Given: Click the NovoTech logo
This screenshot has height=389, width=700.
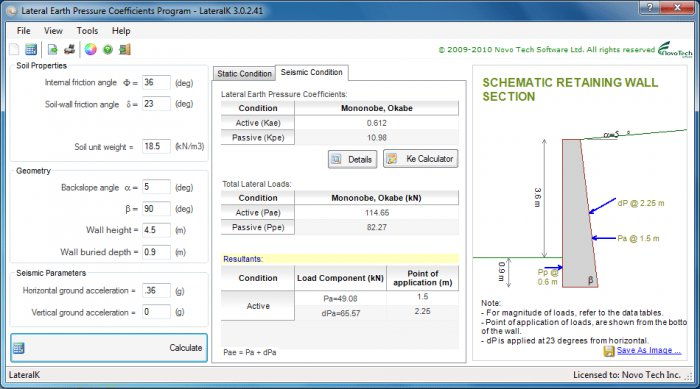Looking at the screenshot, I should click(675, 49).
